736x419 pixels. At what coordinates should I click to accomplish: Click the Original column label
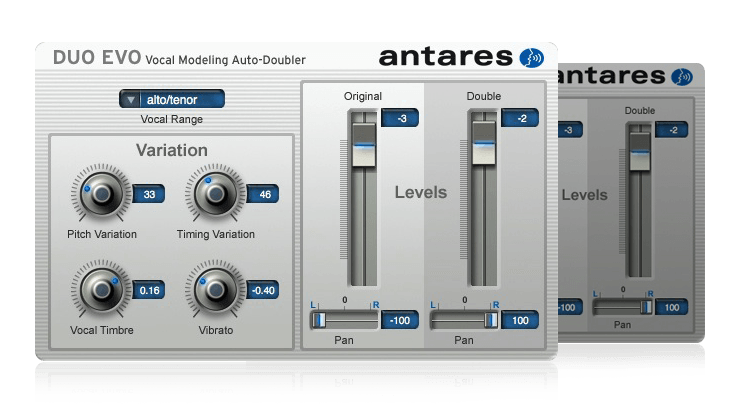point(363,96)
